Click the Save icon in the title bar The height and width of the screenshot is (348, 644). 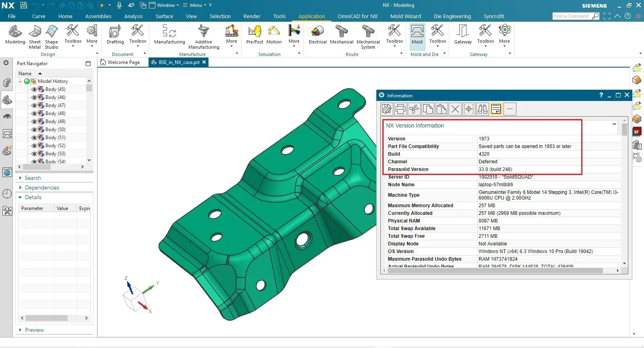[24, 5]
